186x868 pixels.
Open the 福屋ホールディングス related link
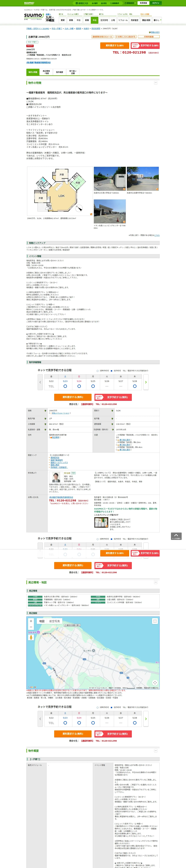coord(59,462)
